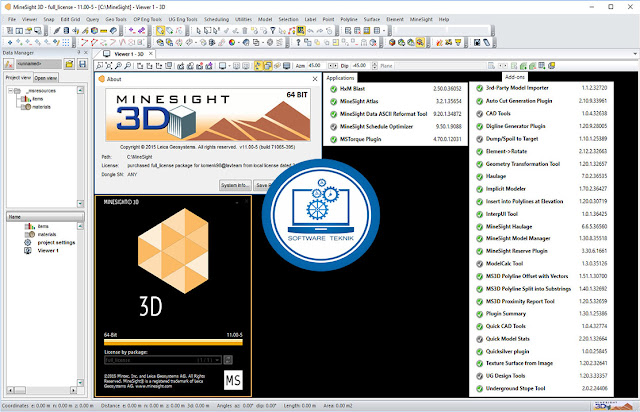
Task: Click down scroll arrow in lower Data Manager list
Action: pyautogui.click(x=80, y=383)
